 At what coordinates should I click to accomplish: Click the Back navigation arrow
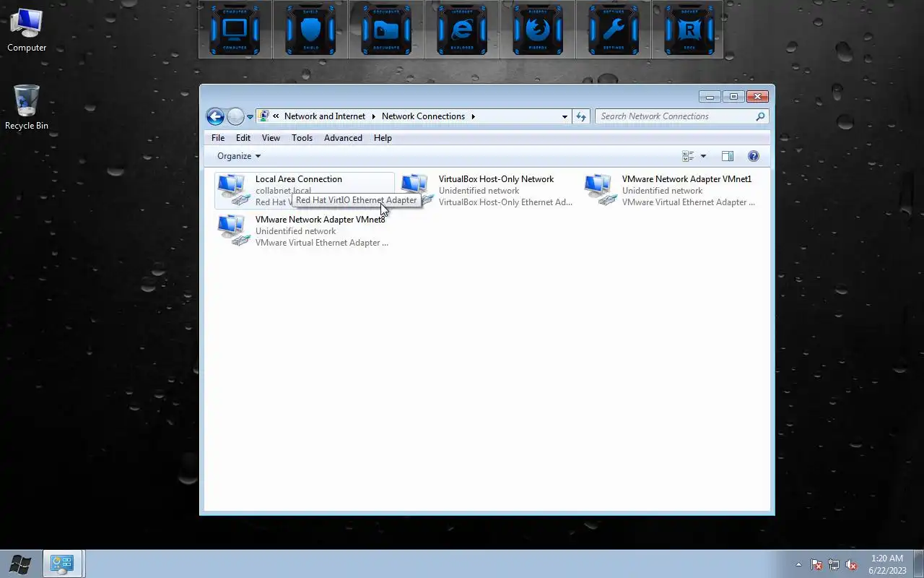tap(215, 116)
